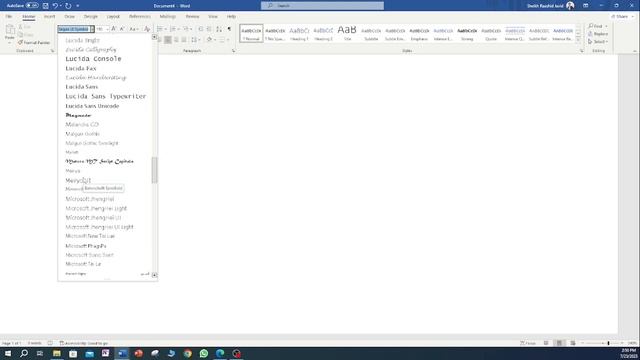Switch to Read Mode view icon

546,343
